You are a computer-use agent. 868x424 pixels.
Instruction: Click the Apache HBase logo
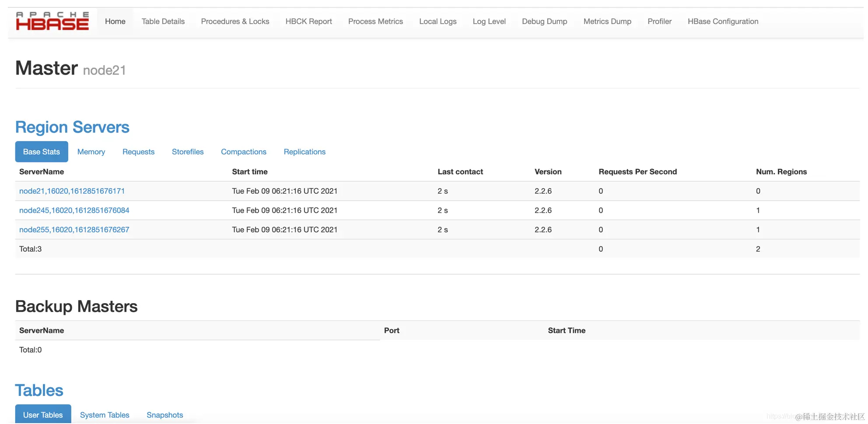pyautogui.click(x=52, y=21)
